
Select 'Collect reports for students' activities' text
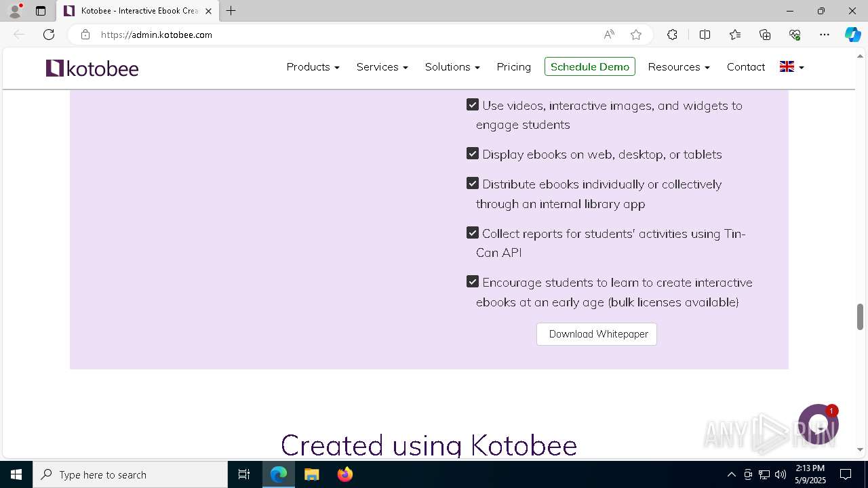[x=585, y=234]
